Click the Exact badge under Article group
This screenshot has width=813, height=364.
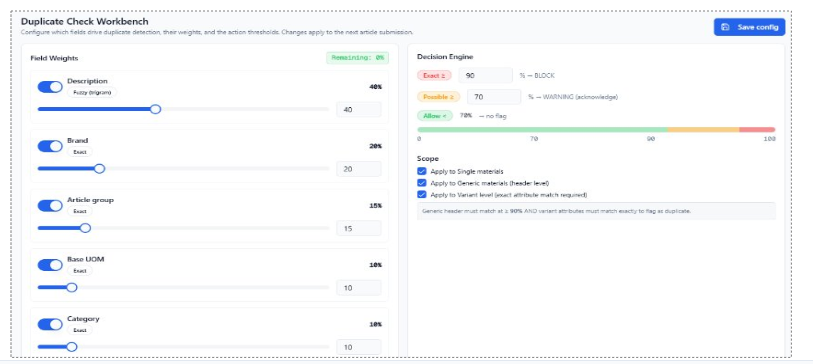[x=80, y=212]
